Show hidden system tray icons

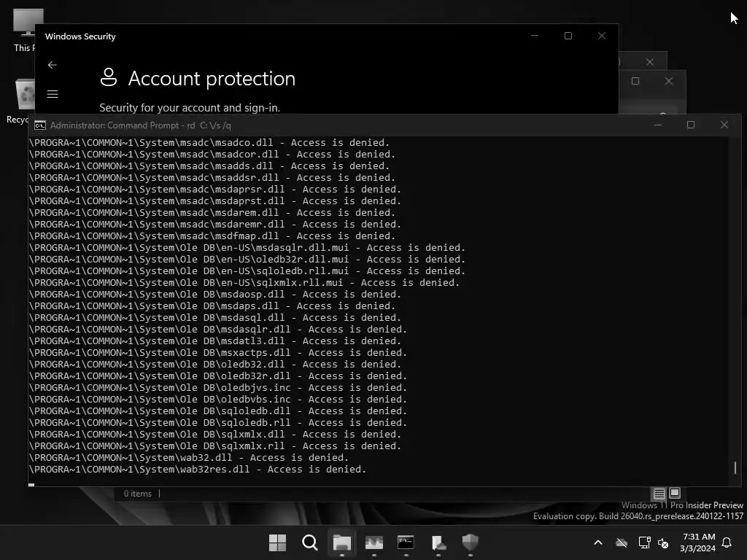point(598,542)
